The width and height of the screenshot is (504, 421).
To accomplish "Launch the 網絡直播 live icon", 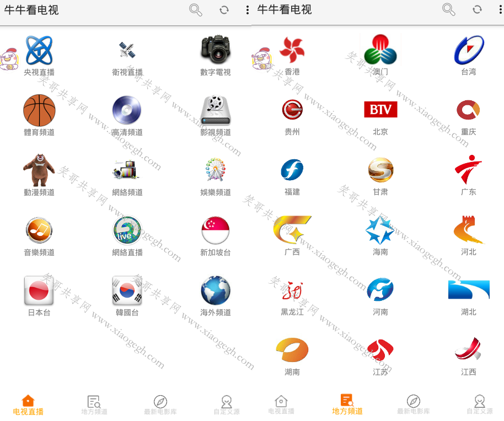I will [127, 230].
